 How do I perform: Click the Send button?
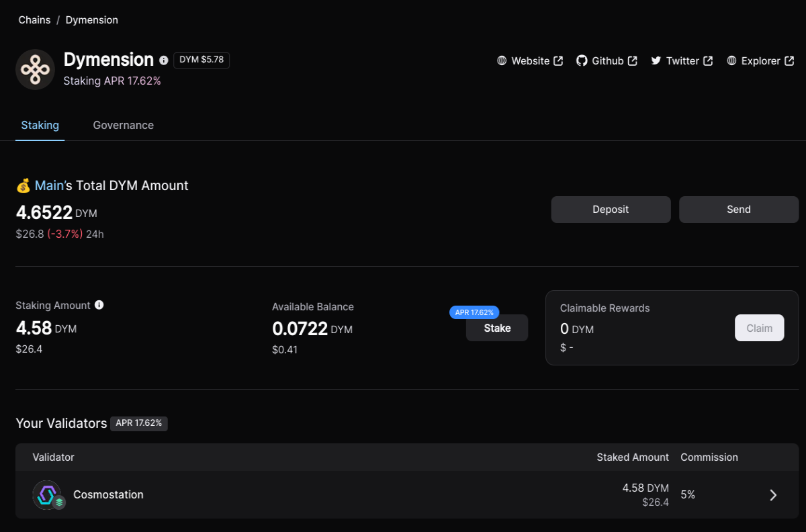739,210
